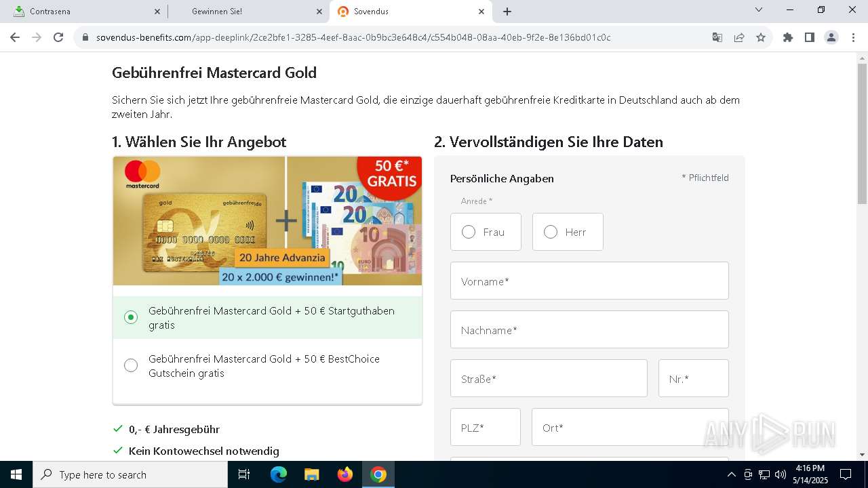Click the taskbar search box
The width and height of the screenshot is (868, 488).
pyautogui.click(x=130, y=474)
